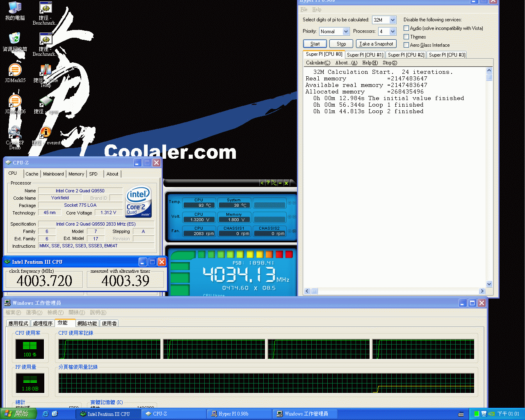Click the NVIDIA tray icon
The height and width of the screenshot is (420, 525).
pos(491,414)
